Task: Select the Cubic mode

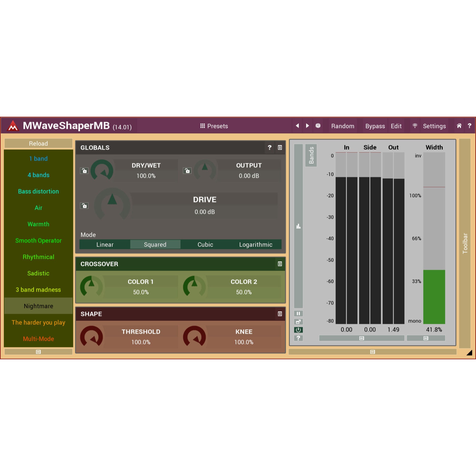Action: 205,244
